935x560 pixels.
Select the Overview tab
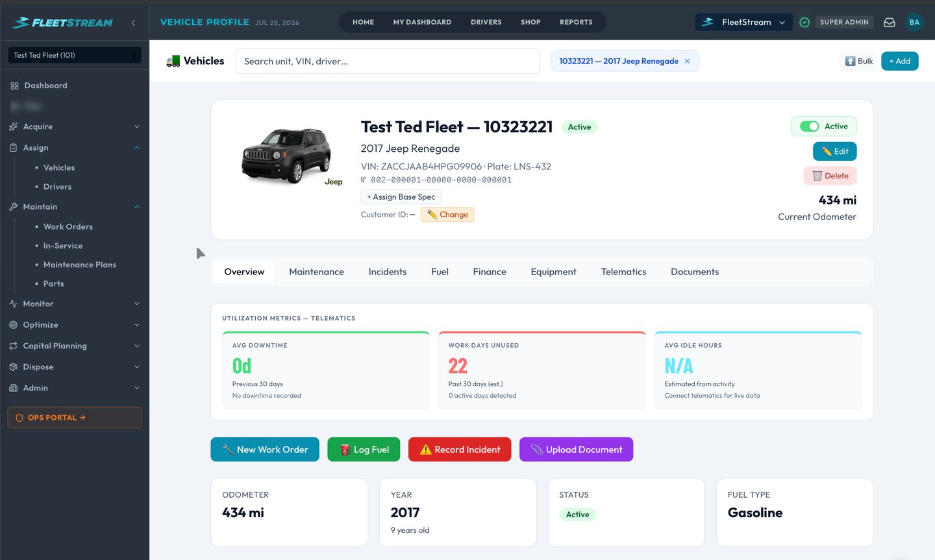[244, 272]
